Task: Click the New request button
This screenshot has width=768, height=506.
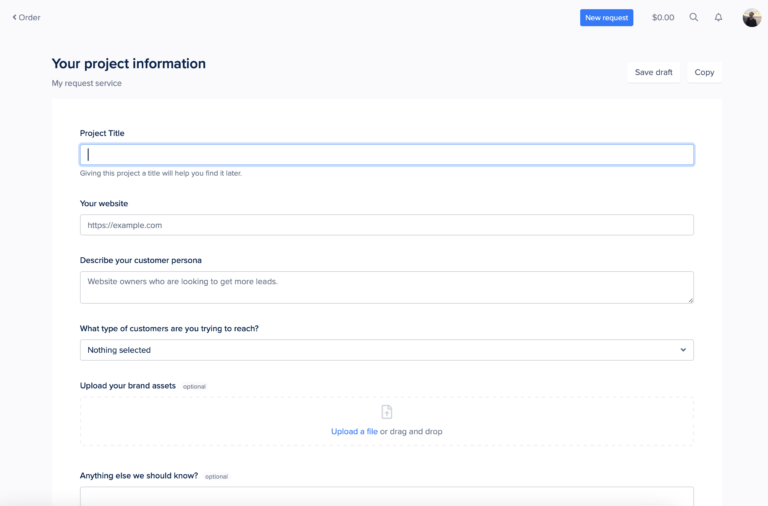Action: tap(606, 17)
